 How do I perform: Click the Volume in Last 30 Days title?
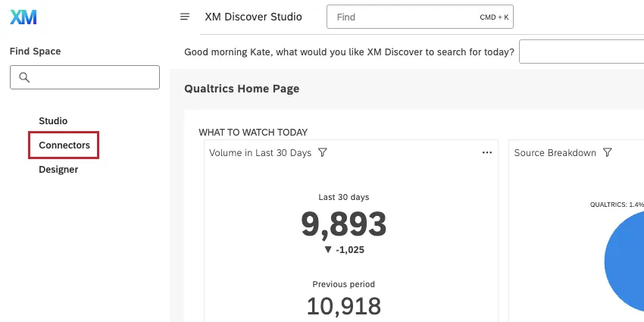pyautogui.click(x=261, y=153)
